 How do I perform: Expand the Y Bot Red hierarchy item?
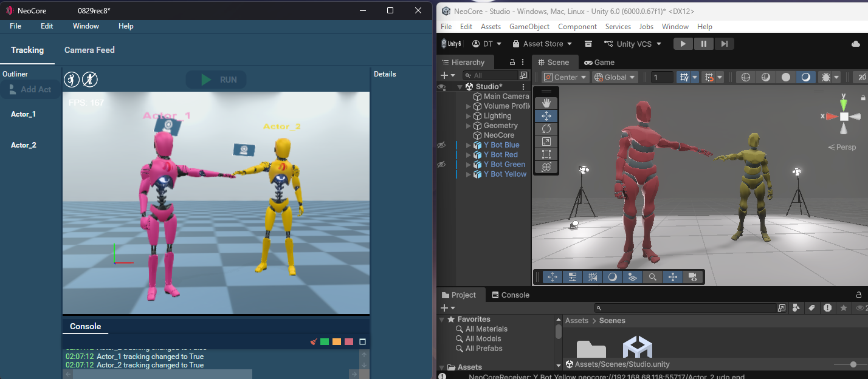click(469, 155)
